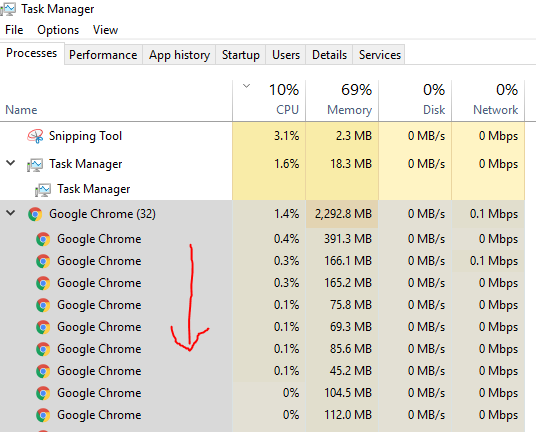Click the child Task Manager window icon
Screen dimensions: 536x432
pos(43,190)
